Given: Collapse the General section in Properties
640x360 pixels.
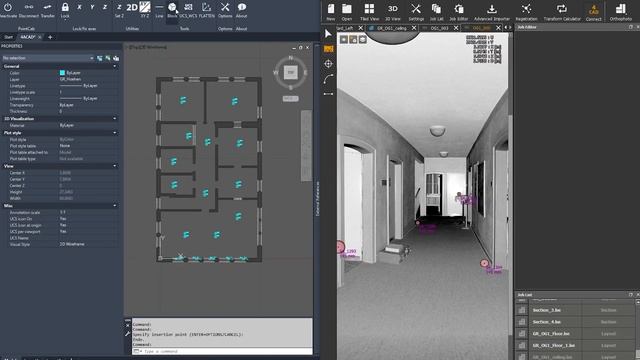Looking at the screenshot, I should click(115, 66).
